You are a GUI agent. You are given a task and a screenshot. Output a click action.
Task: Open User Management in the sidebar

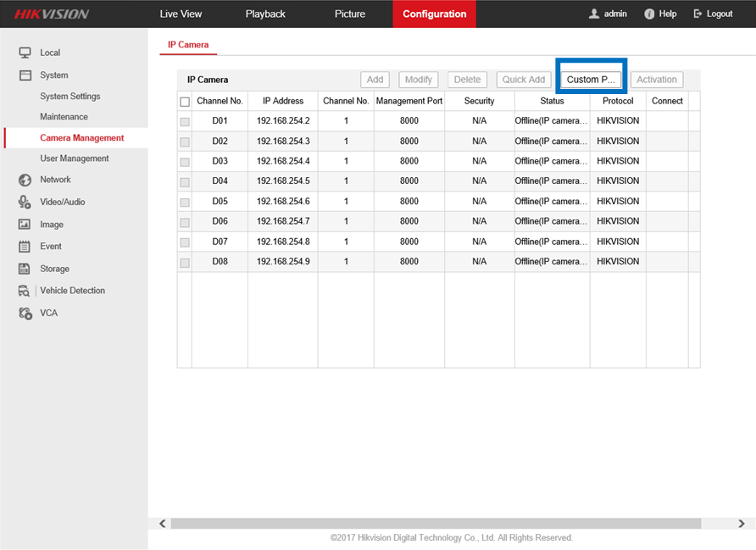tap(75, 158)
